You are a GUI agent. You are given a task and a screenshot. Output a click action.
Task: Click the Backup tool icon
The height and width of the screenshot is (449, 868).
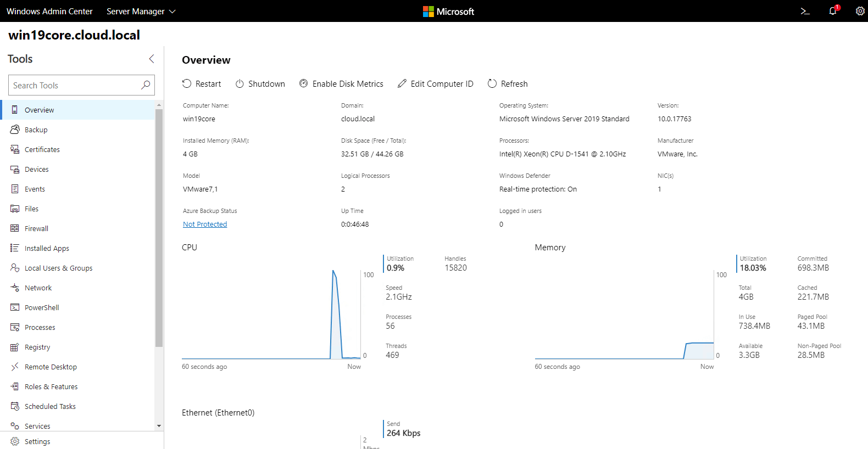[15, 130]
